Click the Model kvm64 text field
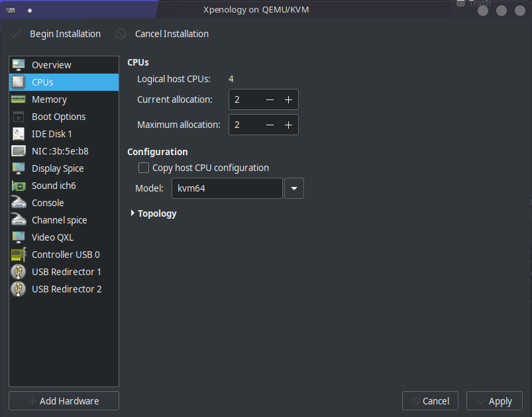Screen dimensions: 532x417 point(227,188)
